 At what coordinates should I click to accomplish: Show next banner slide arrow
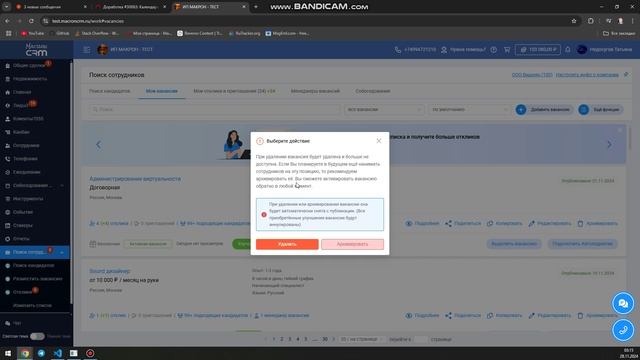click(609, 144)
